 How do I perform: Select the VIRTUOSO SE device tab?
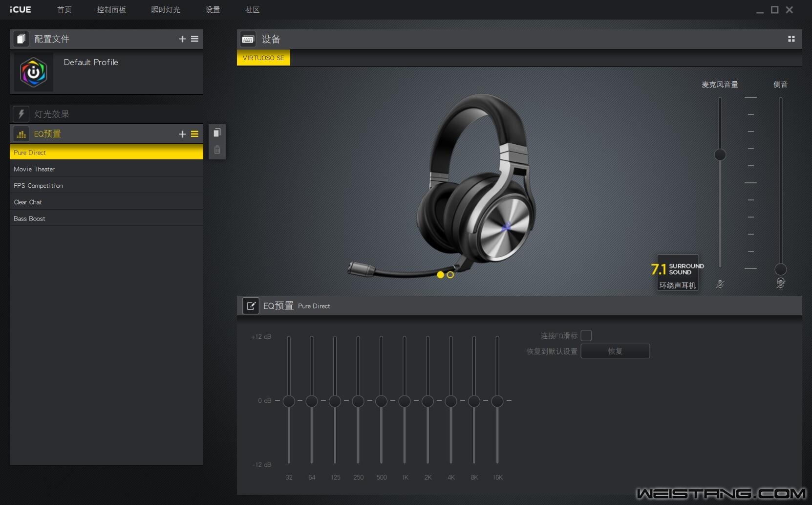(x=263, y=58)
